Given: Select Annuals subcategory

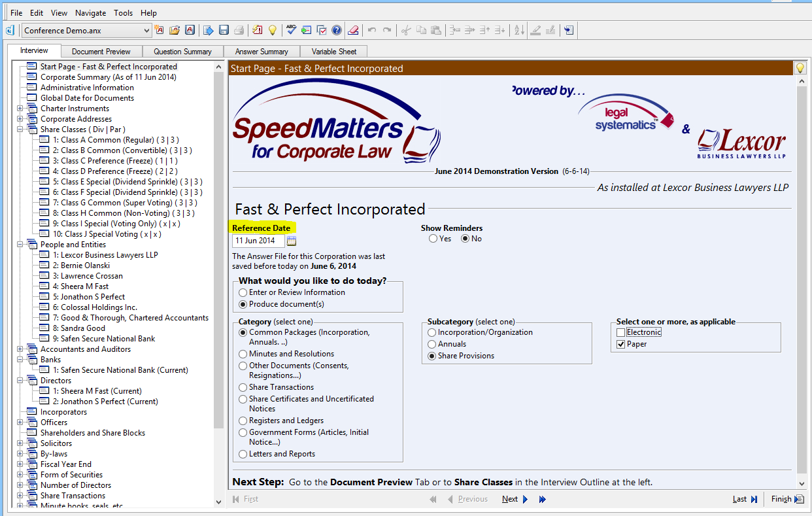Looking at the screenshot, I should 432,344.
